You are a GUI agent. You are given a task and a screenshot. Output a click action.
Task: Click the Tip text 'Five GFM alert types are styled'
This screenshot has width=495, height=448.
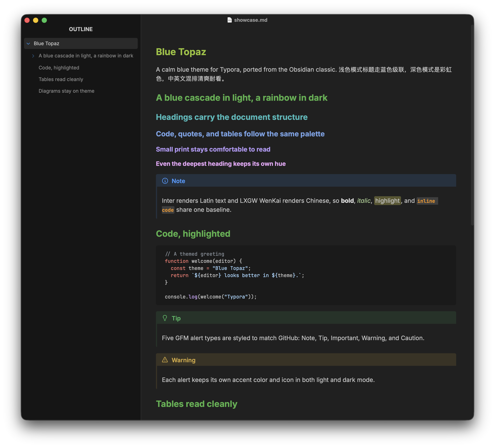click(x=293, y=338)
